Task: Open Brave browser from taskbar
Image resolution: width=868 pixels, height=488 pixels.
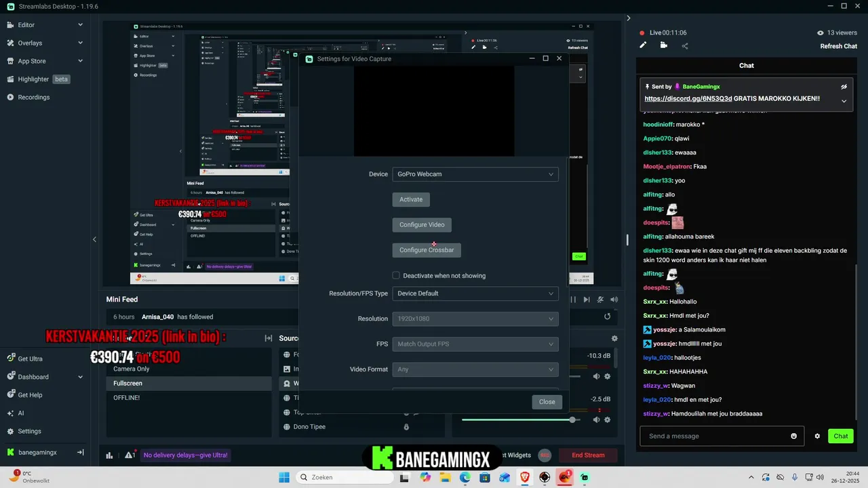Action: [x=525, y=477]
